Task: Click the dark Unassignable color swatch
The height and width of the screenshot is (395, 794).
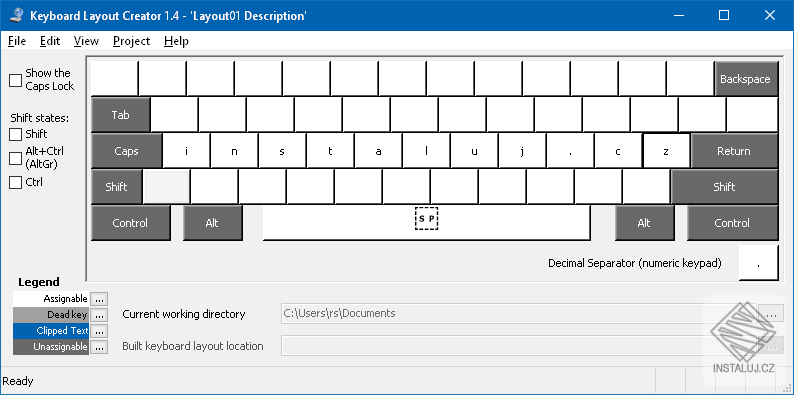Action: tap(51, 347)
